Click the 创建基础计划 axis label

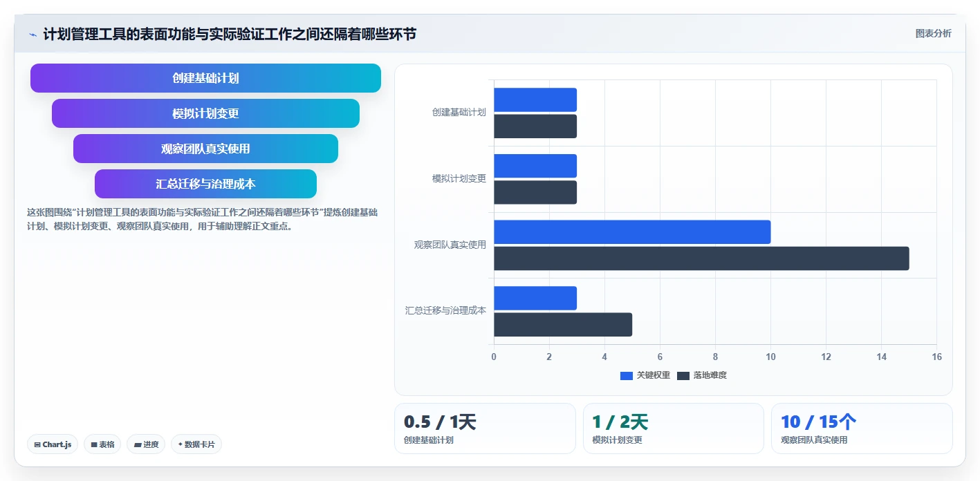tap(459, 112)
